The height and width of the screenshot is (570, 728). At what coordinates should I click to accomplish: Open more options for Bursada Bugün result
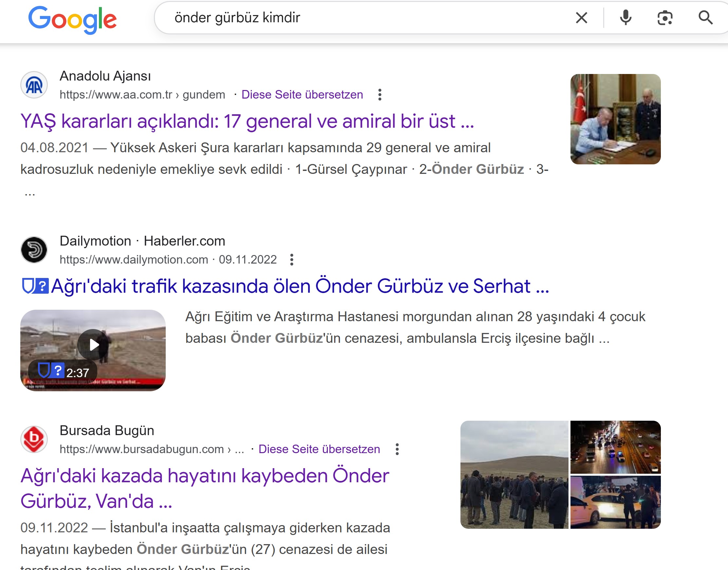397,449
